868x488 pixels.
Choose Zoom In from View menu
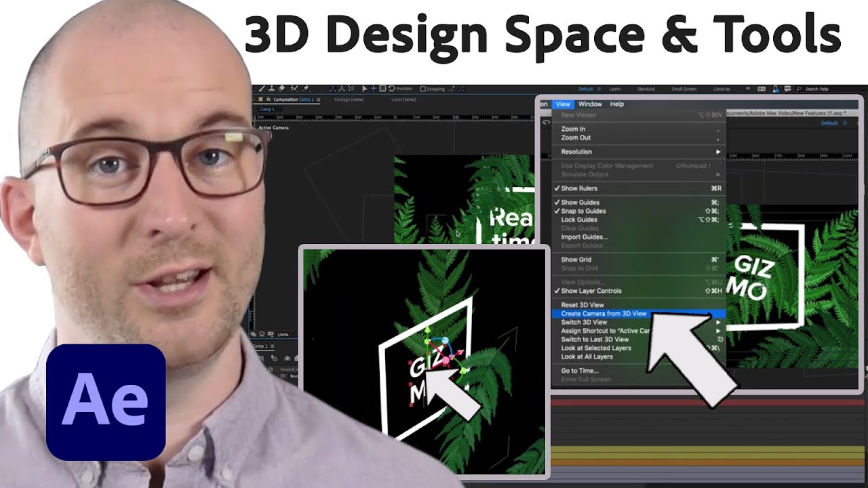pos(639,129)
